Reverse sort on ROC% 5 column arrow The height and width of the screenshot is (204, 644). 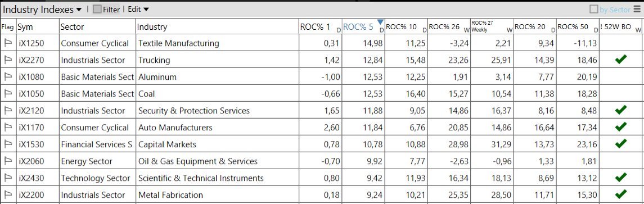click(380, 22)
